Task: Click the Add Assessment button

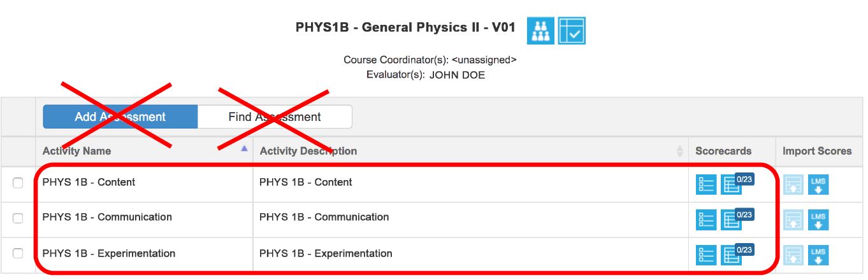Action: [120, 117]
